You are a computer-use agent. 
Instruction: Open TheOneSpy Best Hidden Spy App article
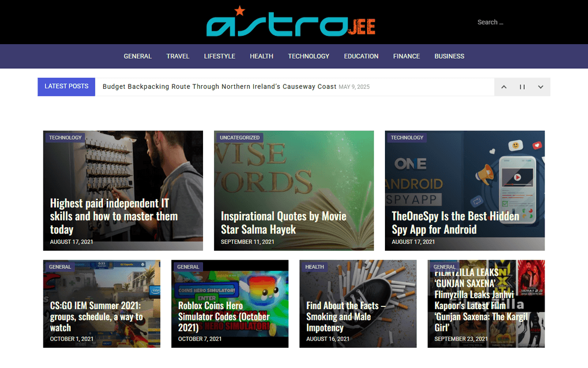point(455,222)
